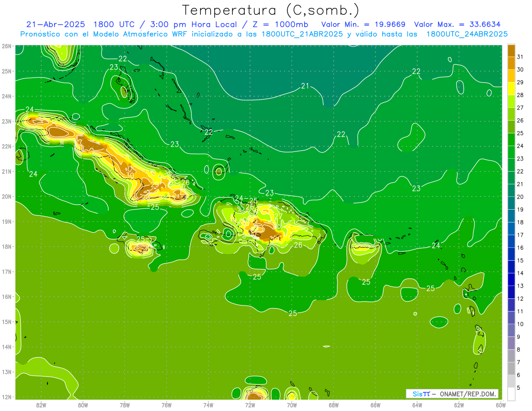This screenshot has height=411, width=532.
Task: Click the 60W longitude axis label
Action: tap(501, 405)
